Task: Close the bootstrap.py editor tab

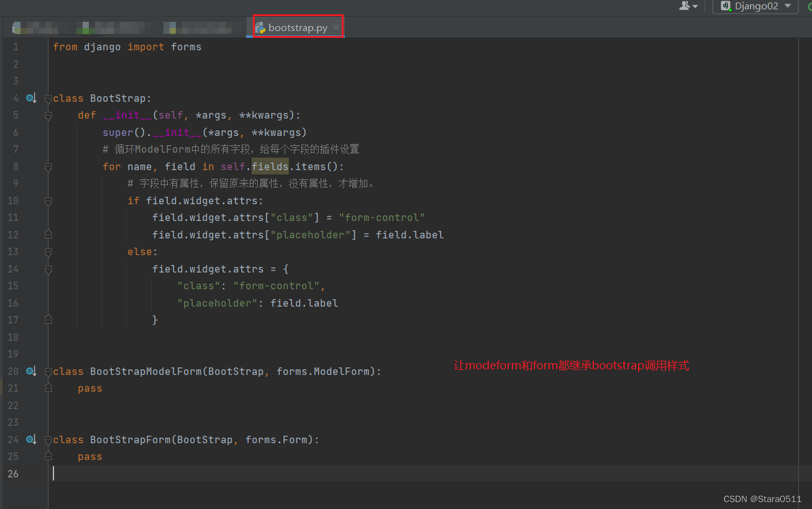Action: 336,28
